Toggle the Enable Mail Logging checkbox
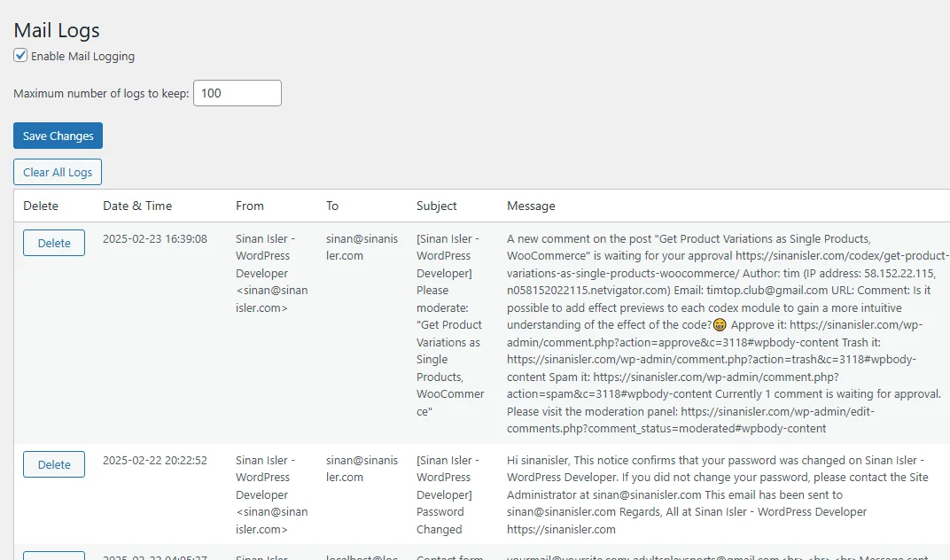Screen dimensions: 950x560 coord(20,56)
